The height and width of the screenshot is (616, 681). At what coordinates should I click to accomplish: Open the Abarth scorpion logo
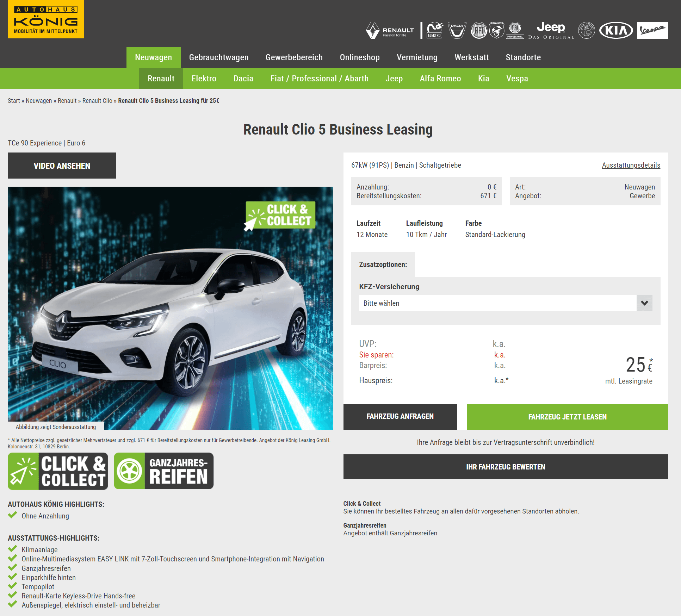click(x=497, y=30)
